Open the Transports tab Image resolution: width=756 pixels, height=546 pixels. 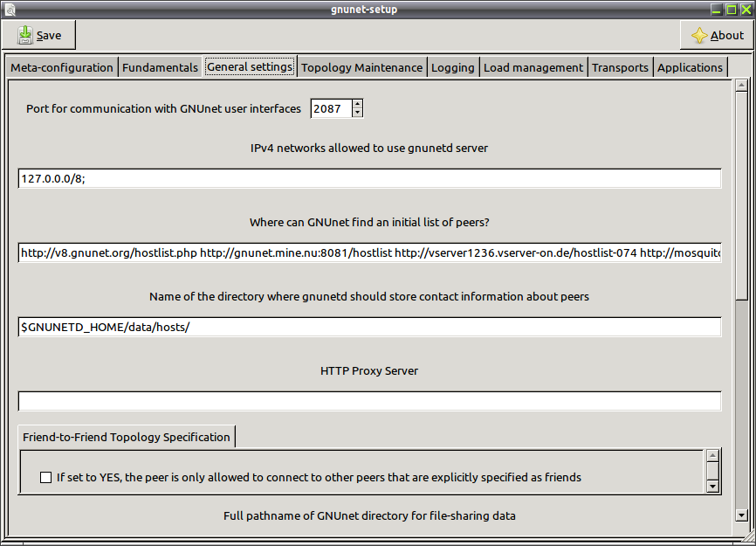coord(620,67)
